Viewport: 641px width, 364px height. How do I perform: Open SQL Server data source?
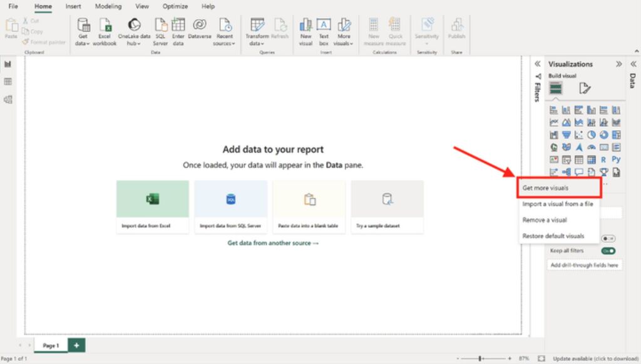[160, 31]
